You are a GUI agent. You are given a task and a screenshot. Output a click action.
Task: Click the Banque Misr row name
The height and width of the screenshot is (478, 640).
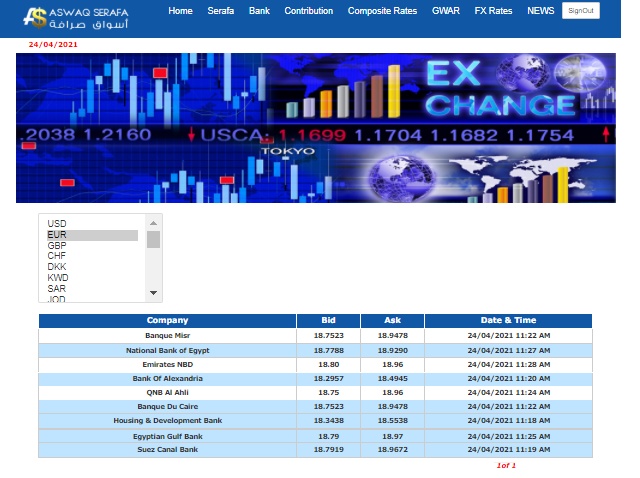(168, 336)
